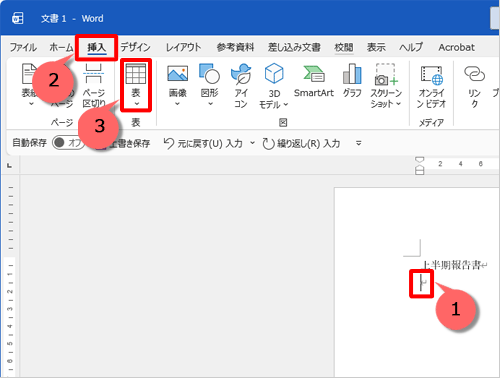The height and width of the screenshot is (378, 500).
Task: Click the 図形 shapes icon
Action: pyautogui.click(x=209, y=74)
